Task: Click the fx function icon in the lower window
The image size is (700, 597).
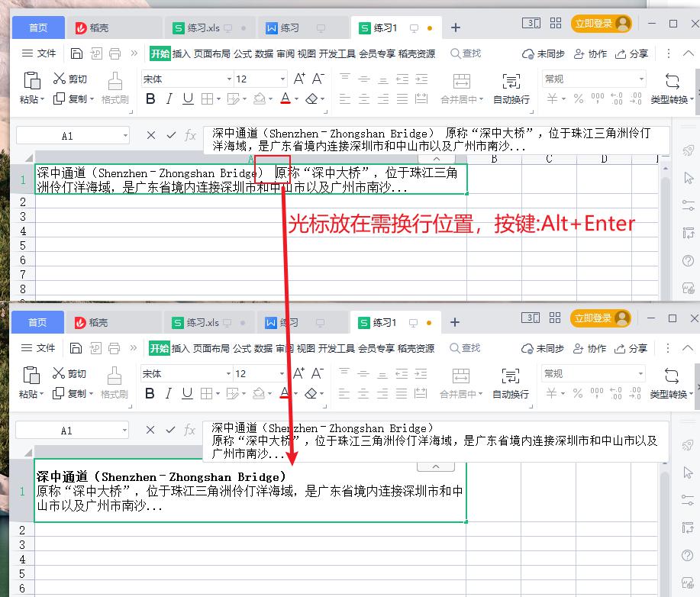Action: [190, 430]
